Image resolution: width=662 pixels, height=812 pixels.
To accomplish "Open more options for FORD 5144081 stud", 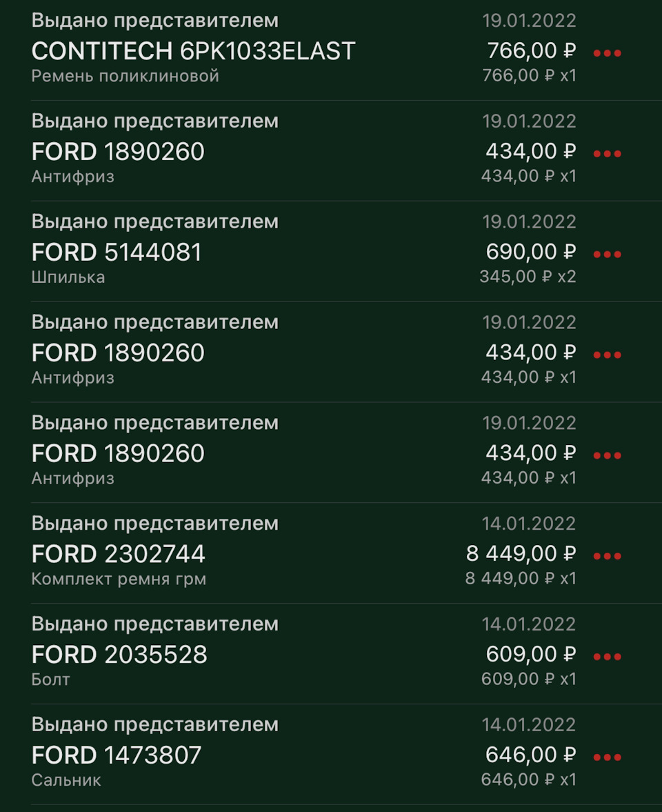I will (607, 254).
